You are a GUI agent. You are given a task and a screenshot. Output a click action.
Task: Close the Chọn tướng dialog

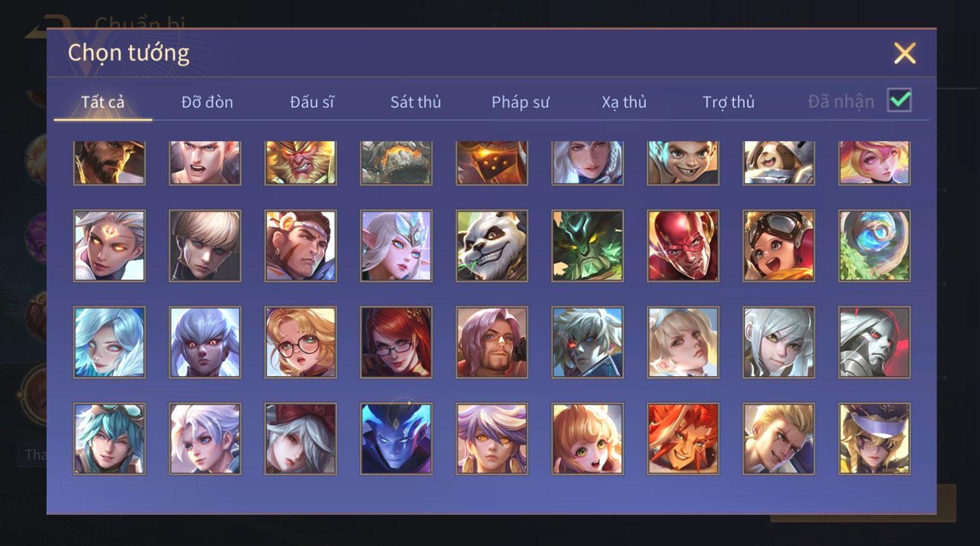click(905, 53)
